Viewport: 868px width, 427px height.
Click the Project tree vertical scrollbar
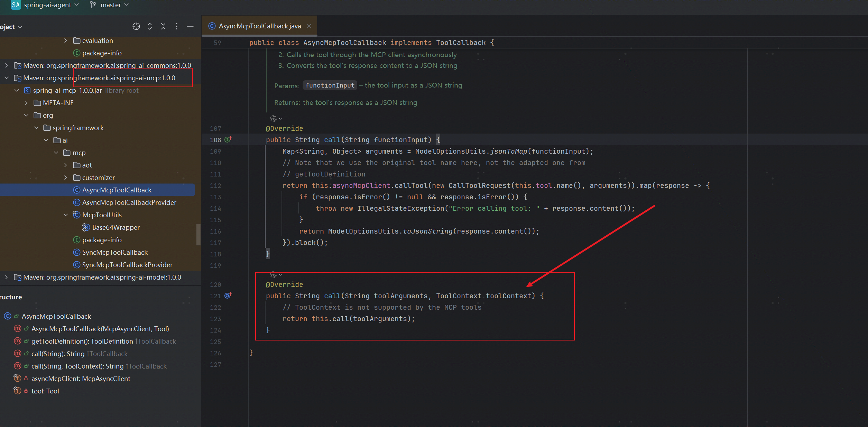(x=198, y=234)
